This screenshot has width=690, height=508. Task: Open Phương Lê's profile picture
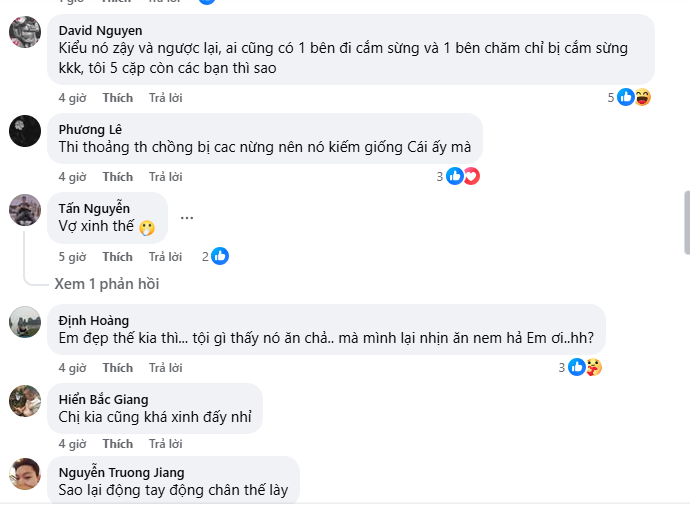25,130
